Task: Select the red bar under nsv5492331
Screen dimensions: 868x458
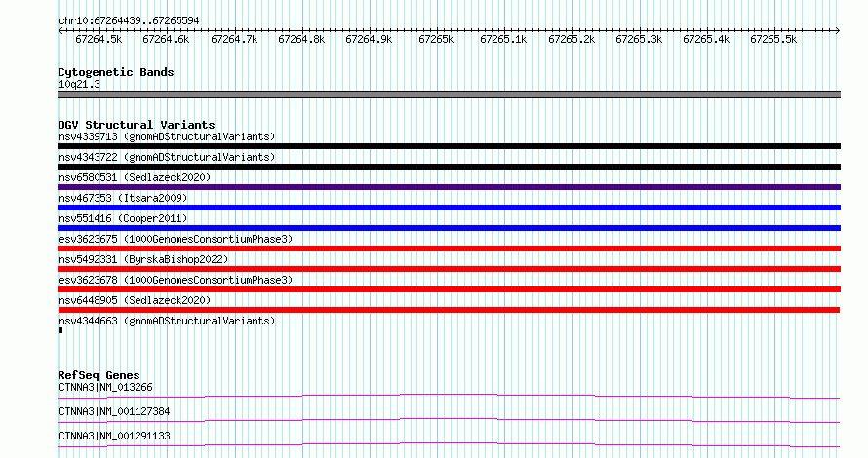Action: click(x=449, y=269)
